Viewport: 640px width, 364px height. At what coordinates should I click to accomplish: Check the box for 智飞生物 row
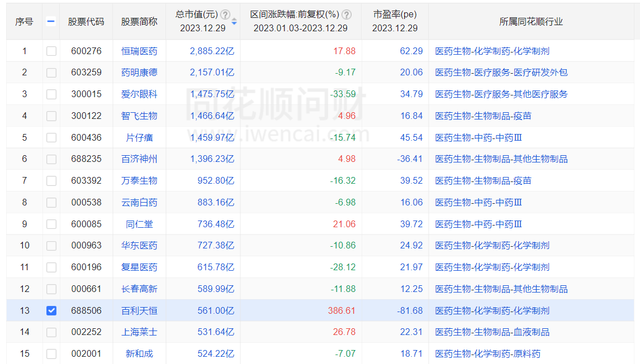point(51,116)
